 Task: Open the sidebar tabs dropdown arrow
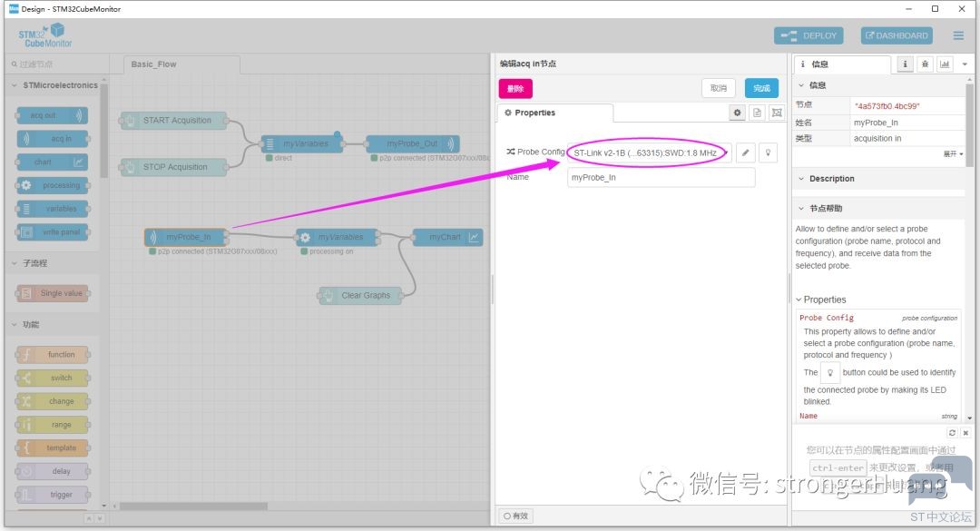click(965, 64)
